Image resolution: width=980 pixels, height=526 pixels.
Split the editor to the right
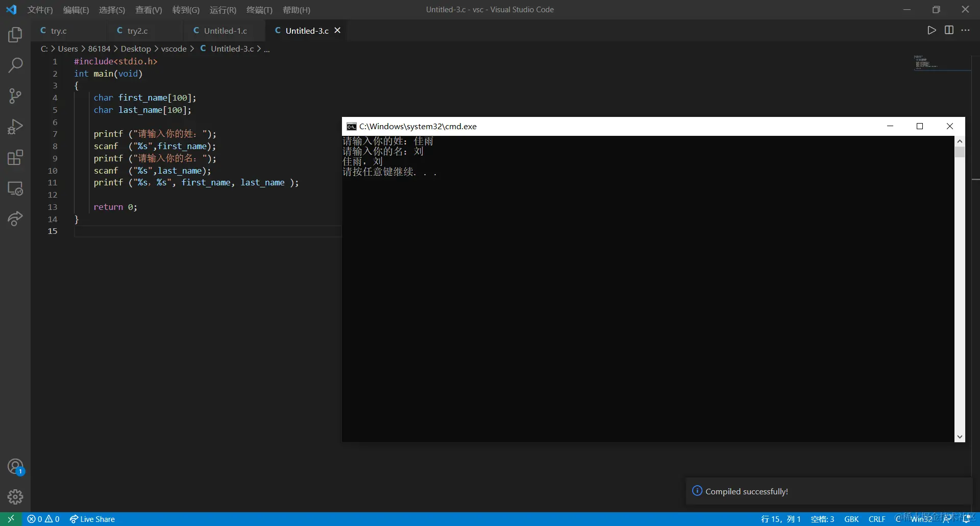point(949,30)
